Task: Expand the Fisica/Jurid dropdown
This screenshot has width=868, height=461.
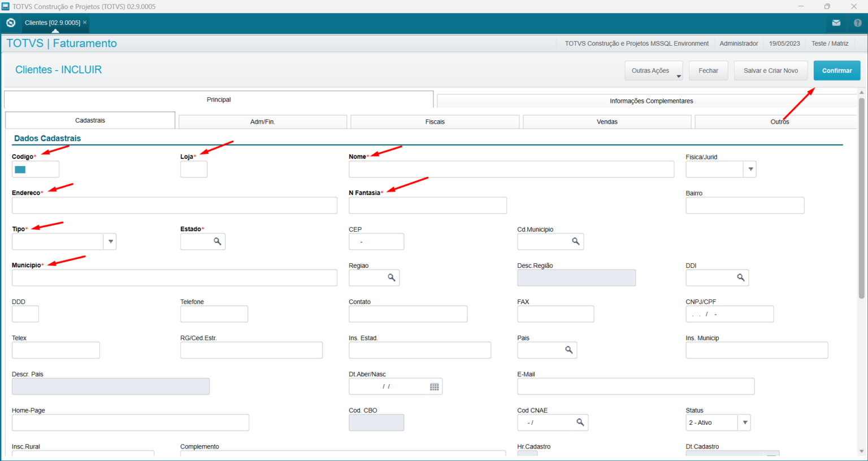Action: click(750, 169)
